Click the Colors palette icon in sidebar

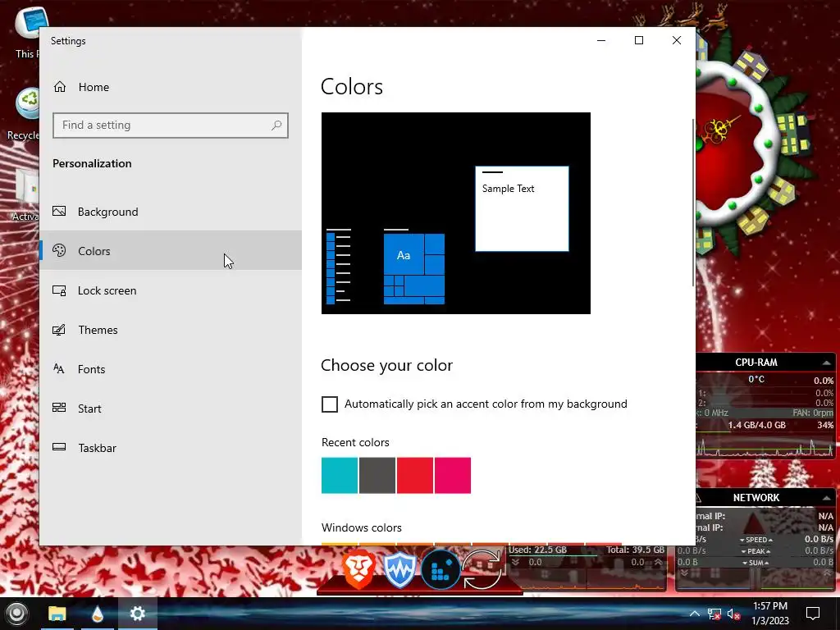(59, 250)
